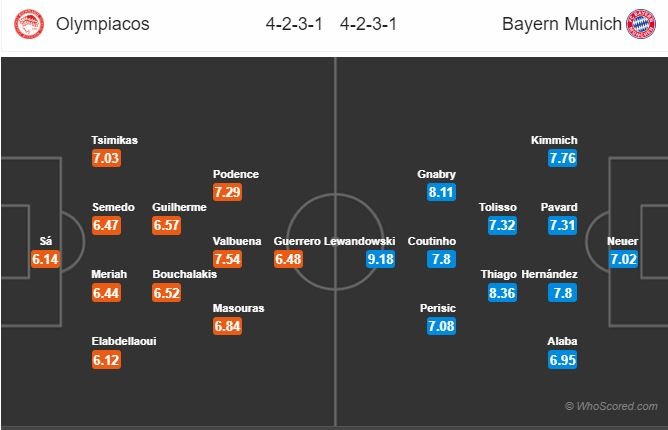Open the Bayern Munich team name link
Screen dimensions: 668x430
[x=562, y=24]
